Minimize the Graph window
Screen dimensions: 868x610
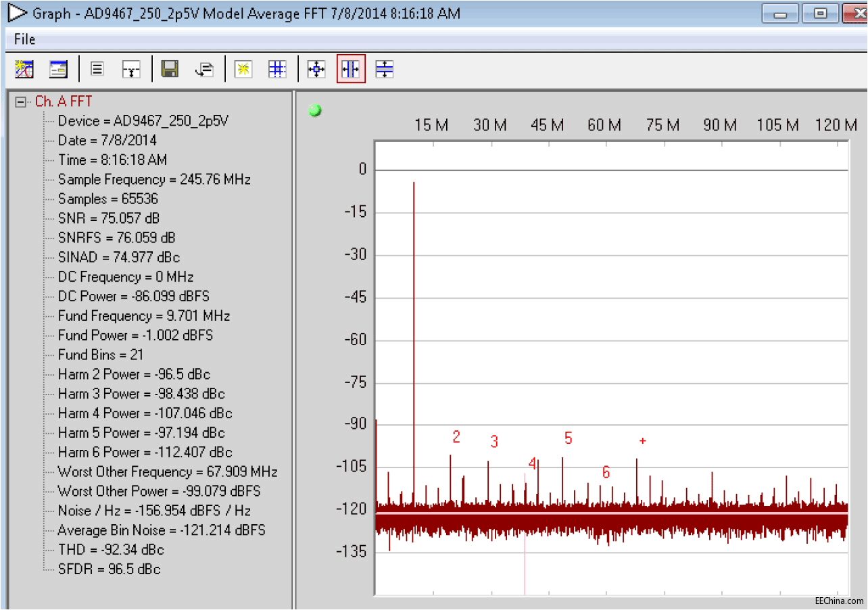pyautogui.click(x=781, y=14)
